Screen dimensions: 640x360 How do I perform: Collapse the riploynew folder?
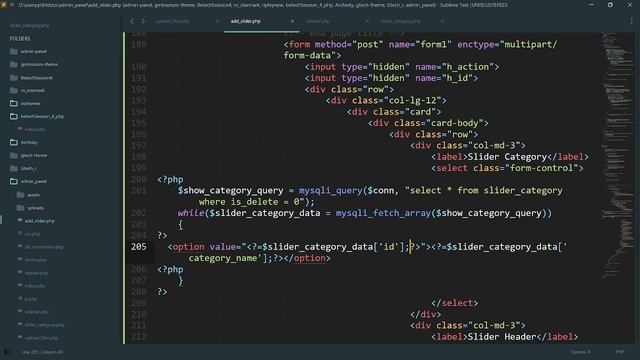point(13,103)
